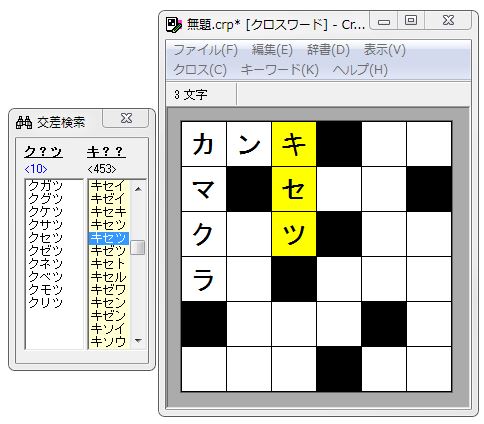Select the highlighted キセツ entry
The width and height of the screenshot is (484, 424).
109,238
